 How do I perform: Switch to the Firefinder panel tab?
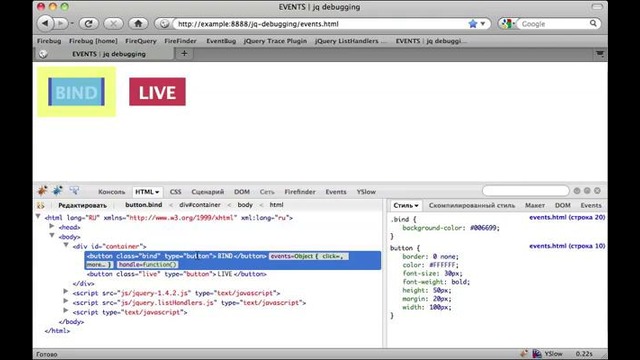(300, 192)
